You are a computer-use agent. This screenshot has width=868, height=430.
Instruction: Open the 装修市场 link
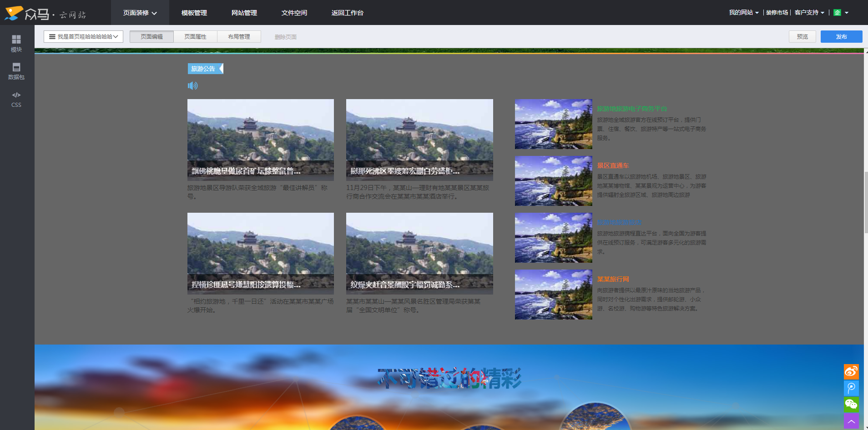(x=777, y=13)
